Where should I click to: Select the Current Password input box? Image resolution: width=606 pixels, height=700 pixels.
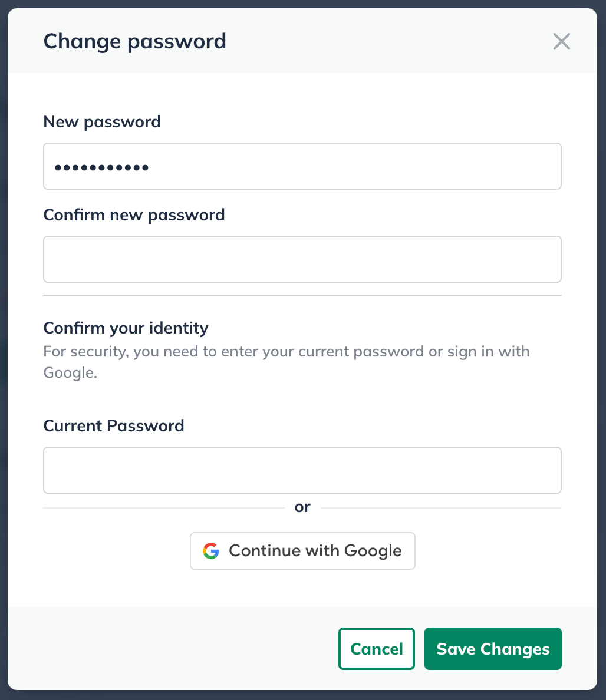[x=302, y=470]
